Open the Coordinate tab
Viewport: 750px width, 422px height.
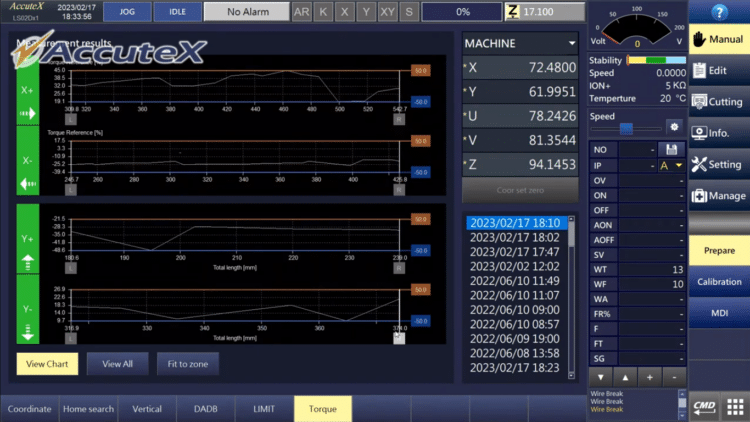[29, 409]
